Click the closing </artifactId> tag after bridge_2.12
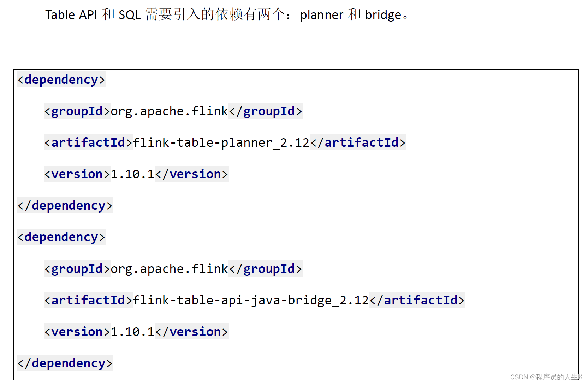The image size is (588, 384). pos(417,300)
